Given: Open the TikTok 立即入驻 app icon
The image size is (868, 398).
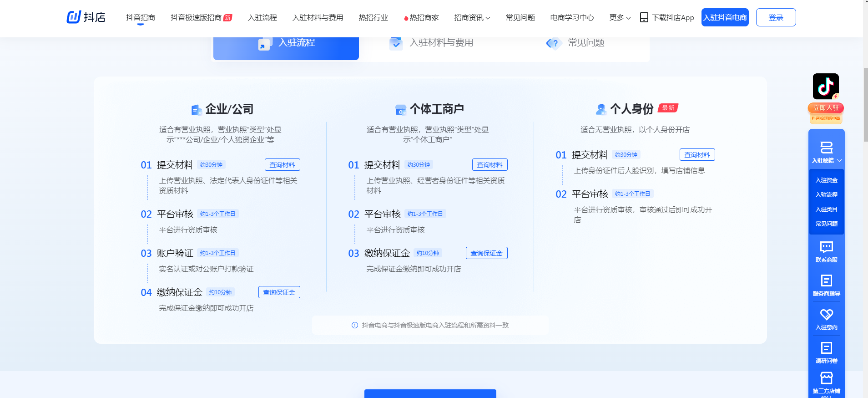Looking at the screenshot, I should [x=826, y=87].
